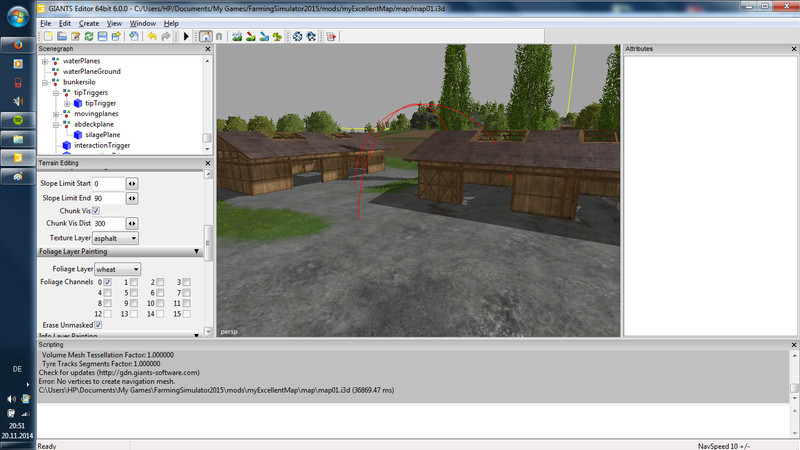The height and width of the screenshot is (450, 800).
Task: Click the magnet snap icon
Action: pos(219,36)
